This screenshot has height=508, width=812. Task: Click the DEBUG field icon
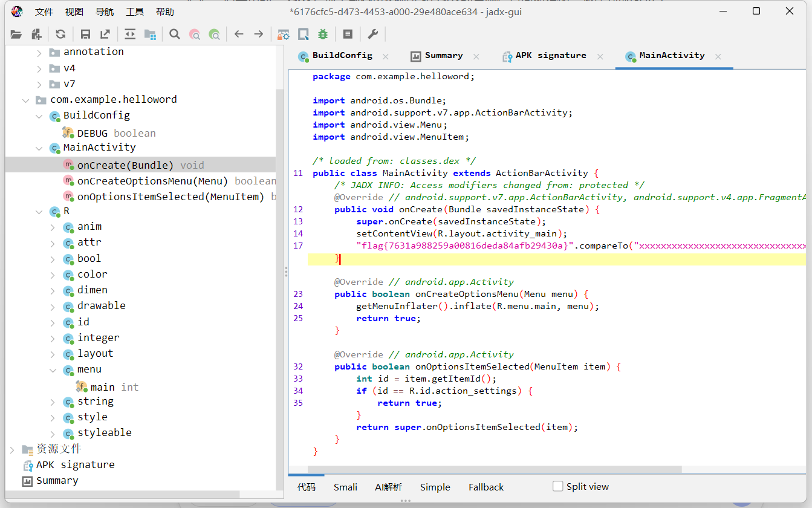68,133
